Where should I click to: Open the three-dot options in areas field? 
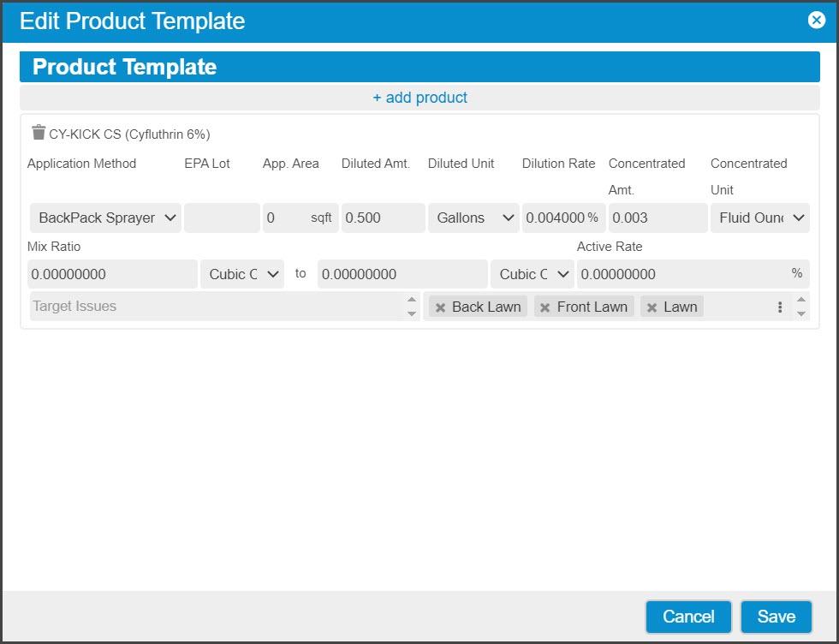779,307
